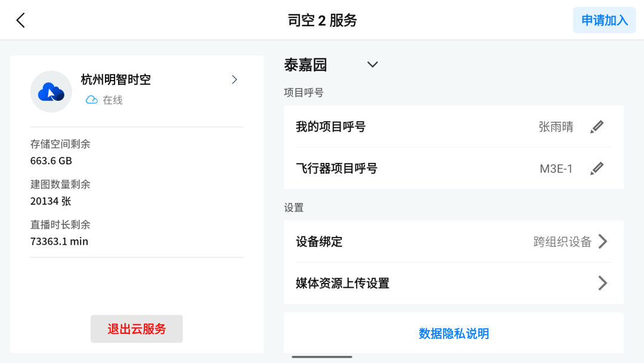Screen dimensions: 644x363
Task: Click the 司空 2 服务 page title
Action: click(x=322, y=20)
